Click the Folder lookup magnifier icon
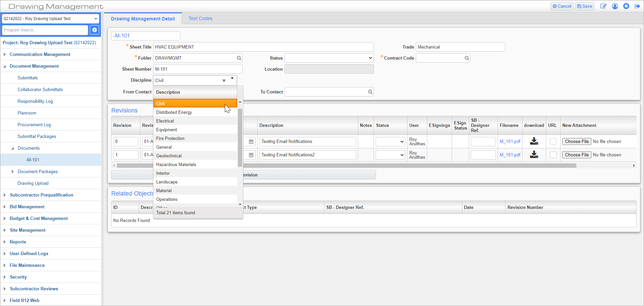Image resolution: width=644 pixels, height=306 pixels. [x=239, y=58]
